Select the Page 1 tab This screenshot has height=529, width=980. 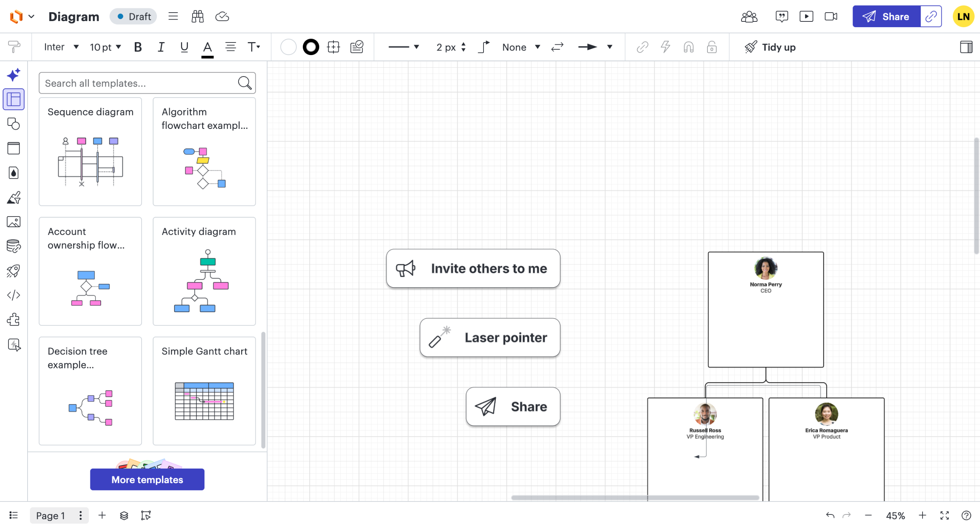click(51, 516)
